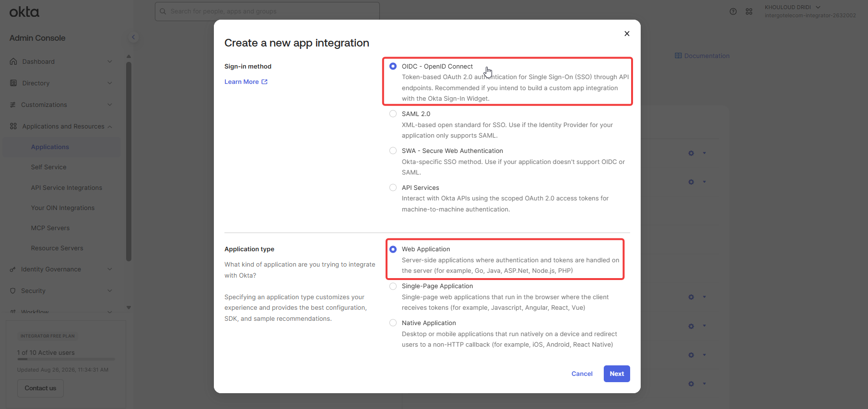The width and height of the screenshot is (868, 409).
Task: Choose Single-Page Application type
Action: click(393, 286)
